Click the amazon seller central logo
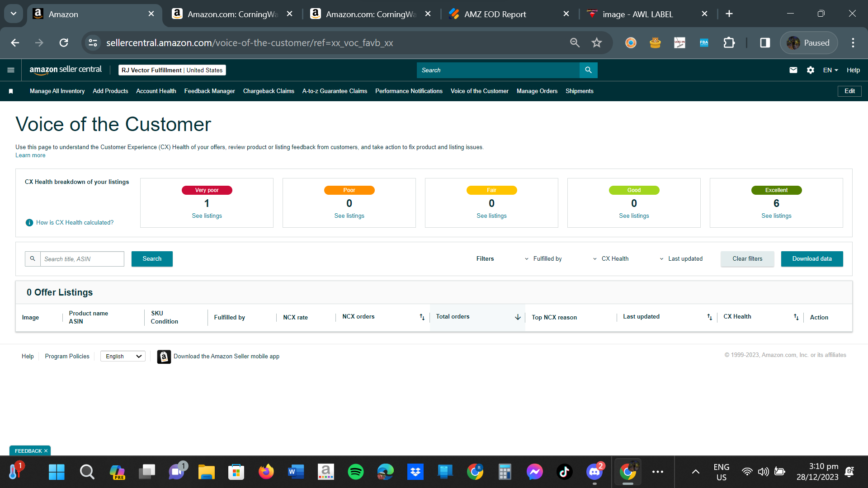 66,70
